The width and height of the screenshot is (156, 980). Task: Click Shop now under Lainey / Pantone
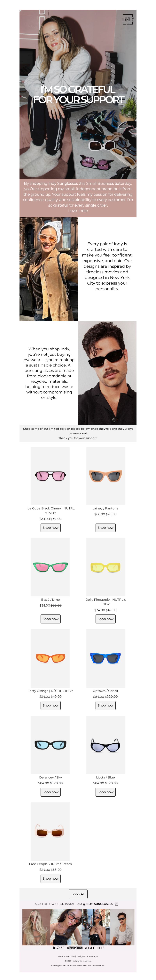105,527
